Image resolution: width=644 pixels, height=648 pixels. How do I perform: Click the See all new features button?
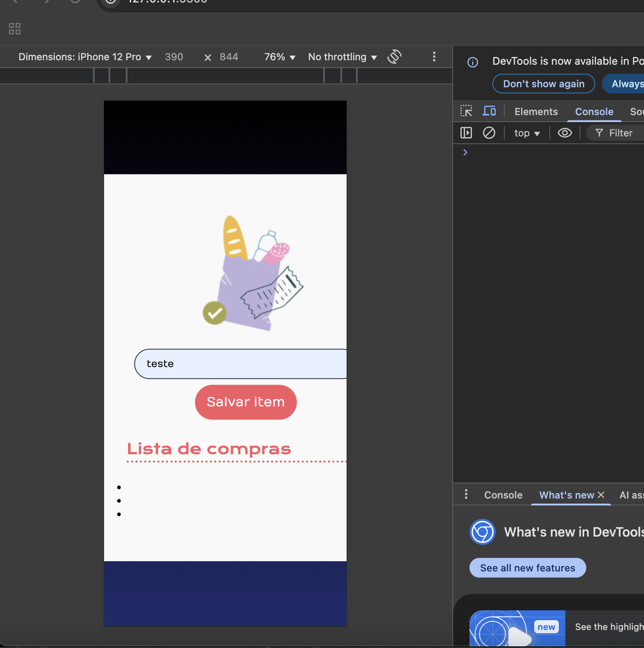point(528,568)
